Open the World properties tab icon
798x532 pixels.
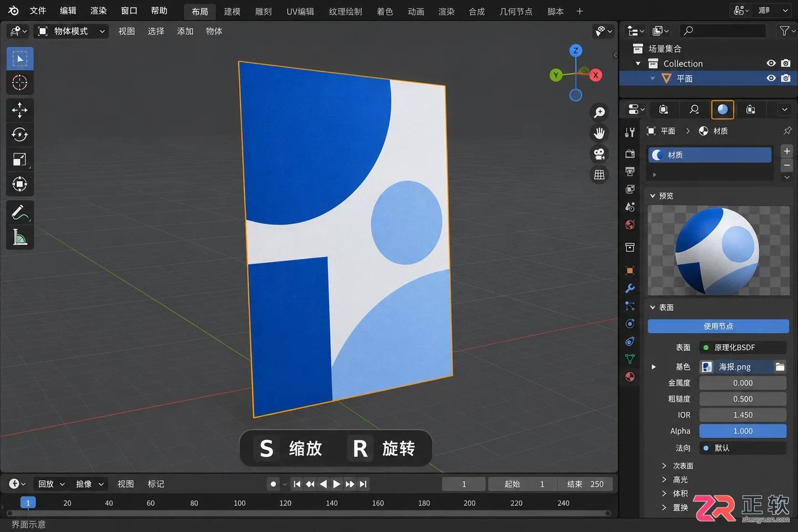pos(630,224)
